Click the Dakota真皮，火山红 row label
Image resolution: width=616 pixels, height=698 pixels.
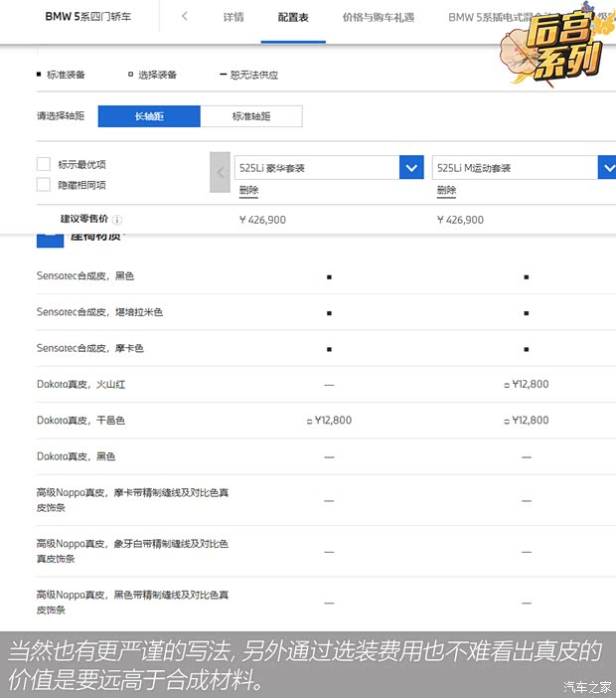pyautogui.click(x=80, y=384)
